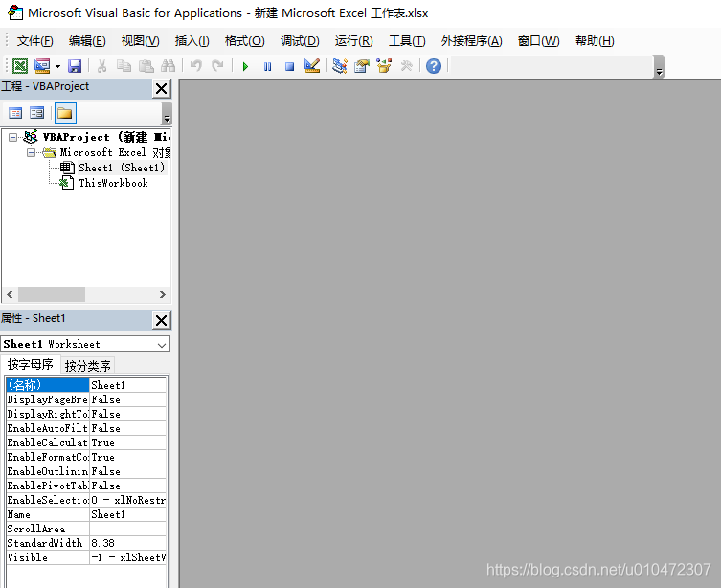Viewport: 721px width, 588px height.
Task: Click View Code icon in project panel
Action: tap(15, 113)
